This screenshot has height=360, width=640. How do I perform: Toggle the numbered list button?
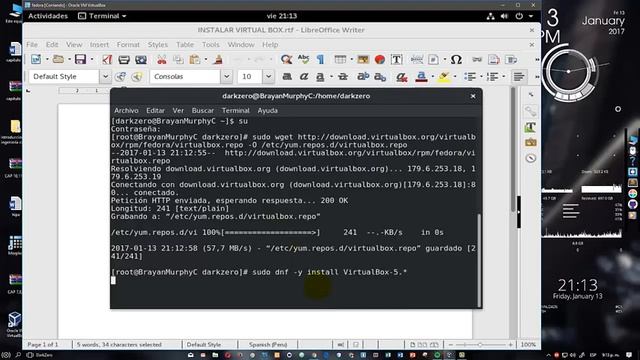(493, 76)
